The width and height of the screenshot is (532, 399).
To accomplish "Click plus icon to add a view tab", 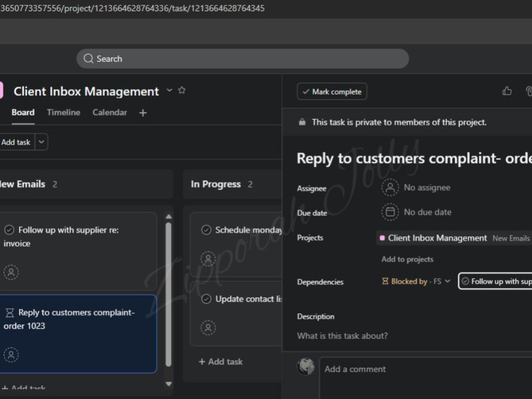I will pos(143,113).
